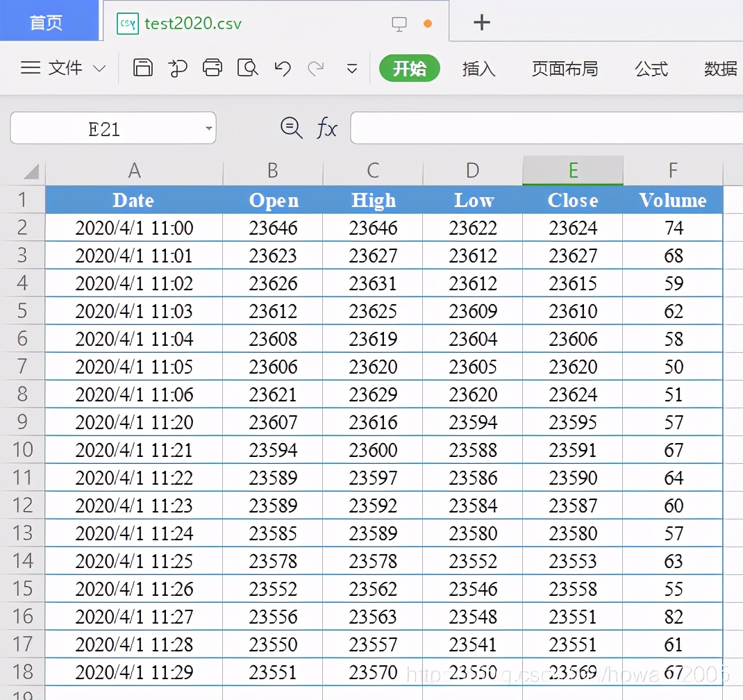The image size is (743, 700).
Task: Click the CSV file icon on the document tab
Action: click(x=128, y=23)
